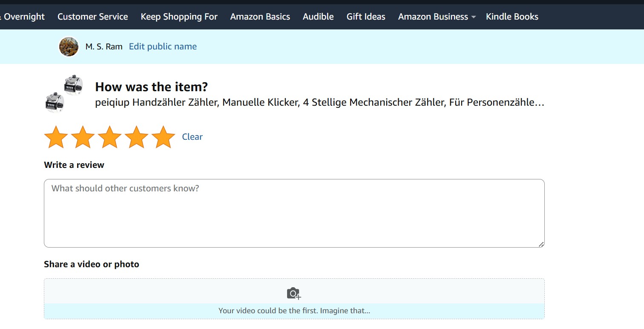Focus the Write a review text box
Image resolution: width=644 pixels, height=329 pixels.
point(294,213)
